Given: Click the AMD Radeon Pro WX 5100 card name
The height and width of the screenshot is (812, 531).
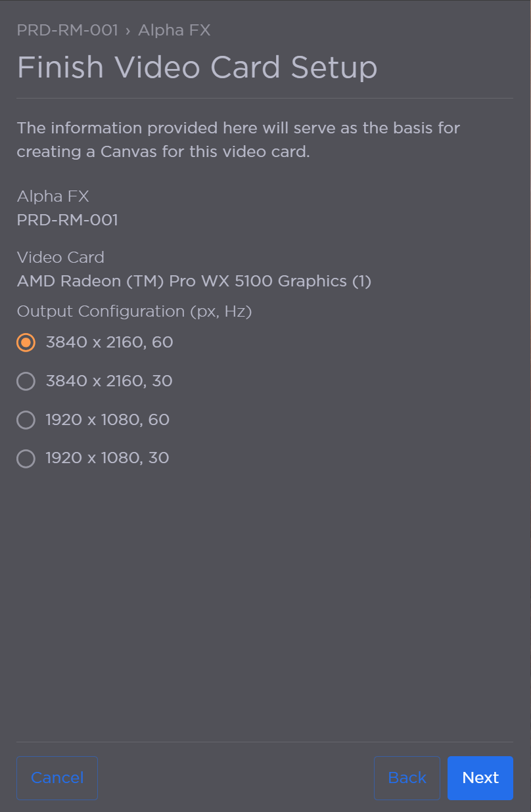Looking at the screenshot, I should pyautogui.click(x=194, y=281).
